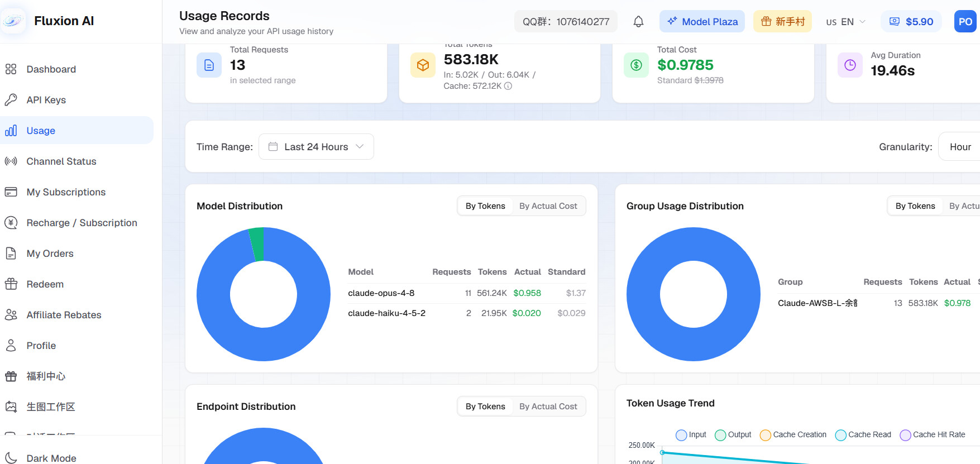Viewport: 980px width, 464px height.
Task: Click the My Orders document icon
Action: pyautogui.click(x=11, y=253)
